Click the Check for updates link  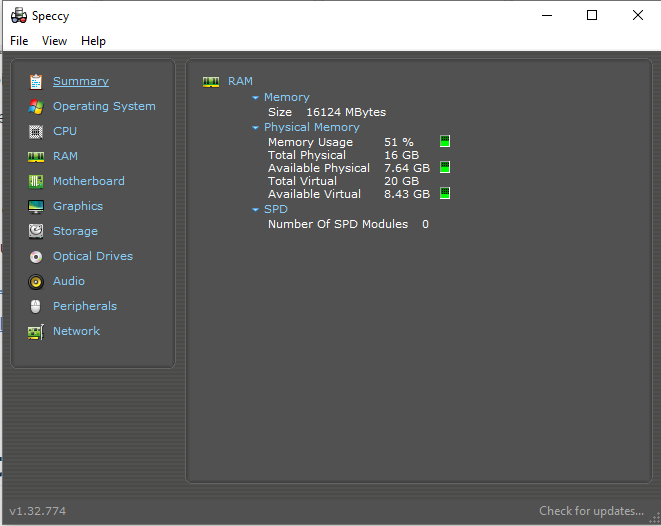point(591,511)
